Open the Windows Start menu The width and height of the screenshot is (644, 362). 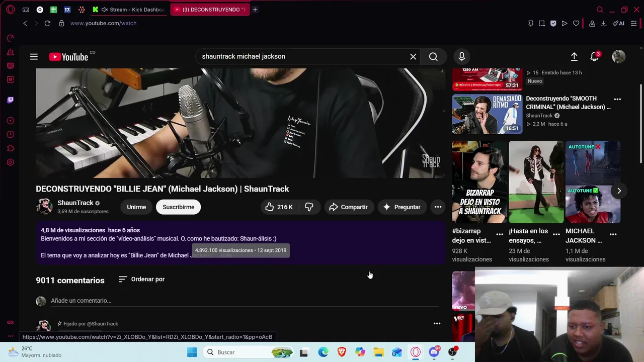[192, 352]
